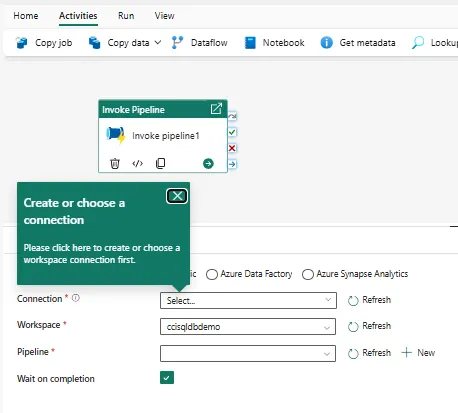
Task: Add a Notebook activity
Action: pyautogui.click(x=274, y=43)
